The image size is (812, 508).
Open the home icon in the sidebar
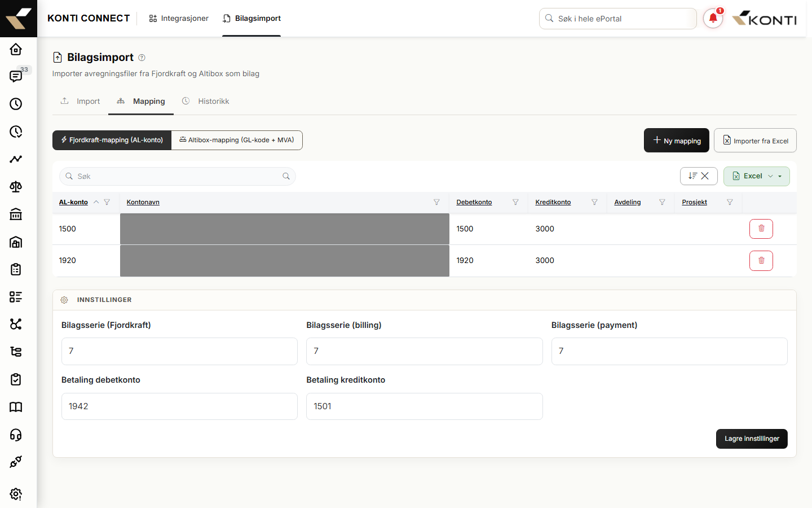coord(16,49)
